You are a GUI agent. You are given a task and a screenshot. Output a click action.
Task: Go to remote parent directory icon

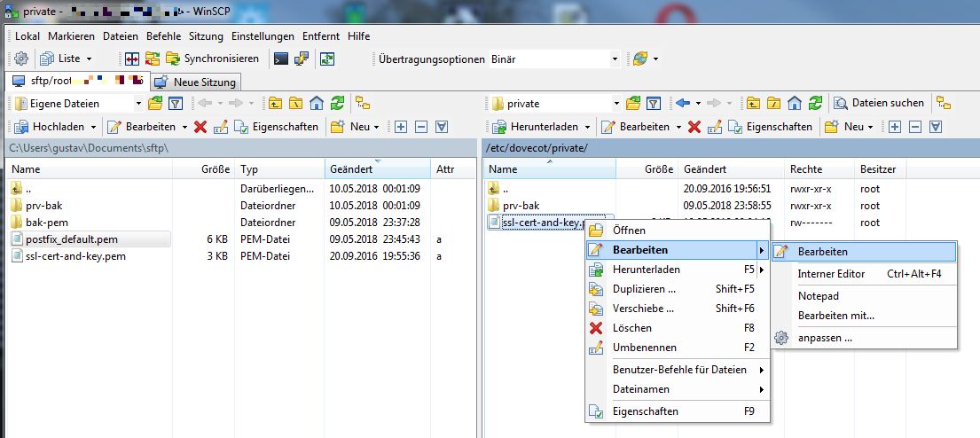pyautogui.click(x=754, y=103)
